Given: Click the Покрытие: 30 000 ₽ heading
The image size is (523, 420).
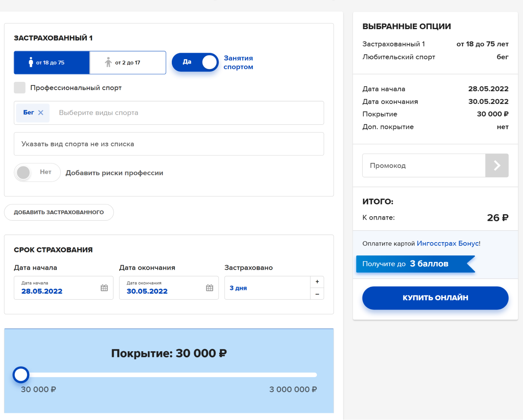Looking at the screenshot, I should click(169, 353).
